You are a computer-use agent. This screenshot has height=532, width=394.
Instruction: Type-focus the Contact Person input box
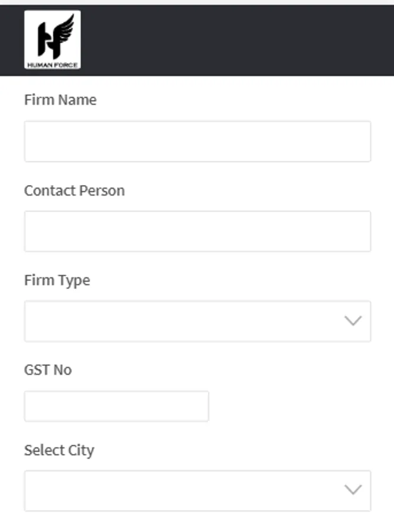point(197,231)
